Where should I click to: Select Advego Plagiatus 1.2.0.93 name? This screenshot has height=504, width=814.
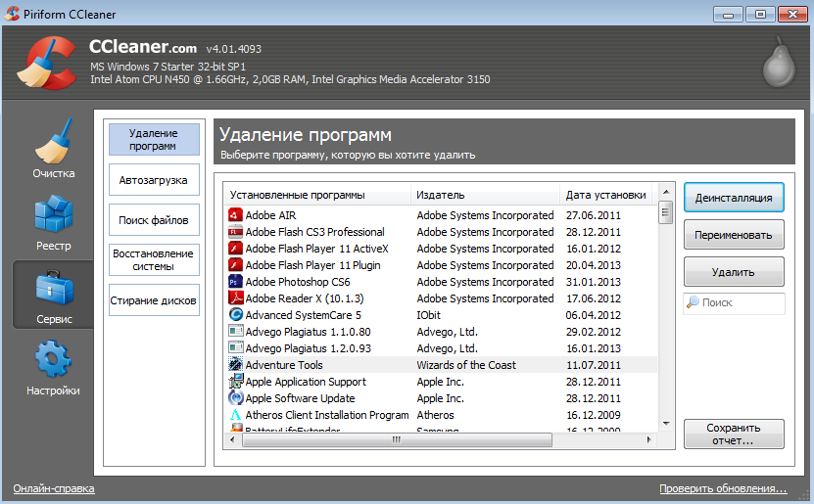pos(309,348)
